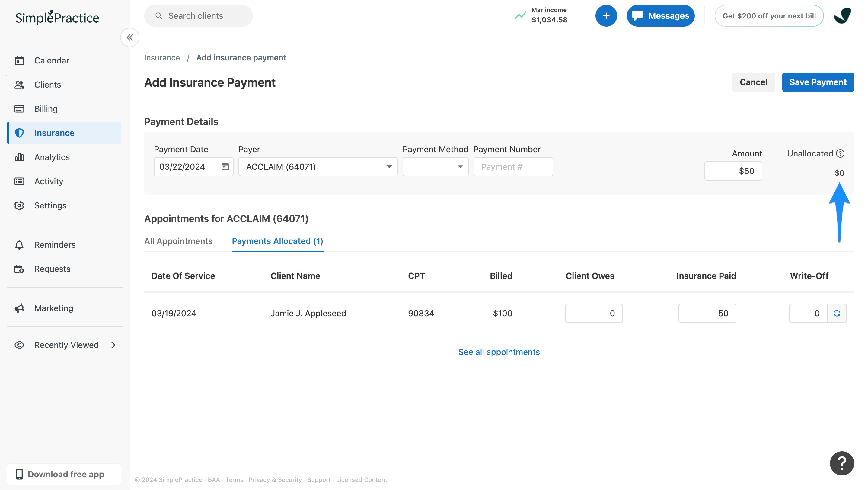Switch to All Appointments tab
This screenshot has height=490, width=868.
pos(178,241)
